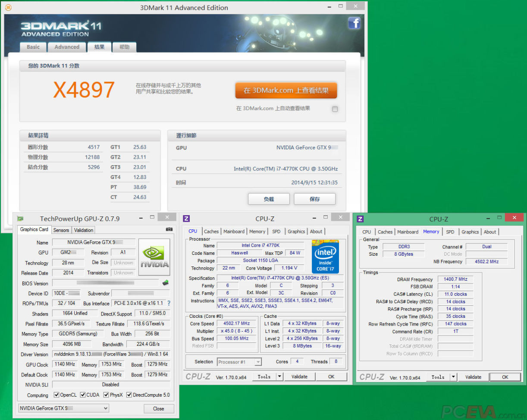Click the 3DMark title bar app icon
527x420 pixels.
[8, 7]
